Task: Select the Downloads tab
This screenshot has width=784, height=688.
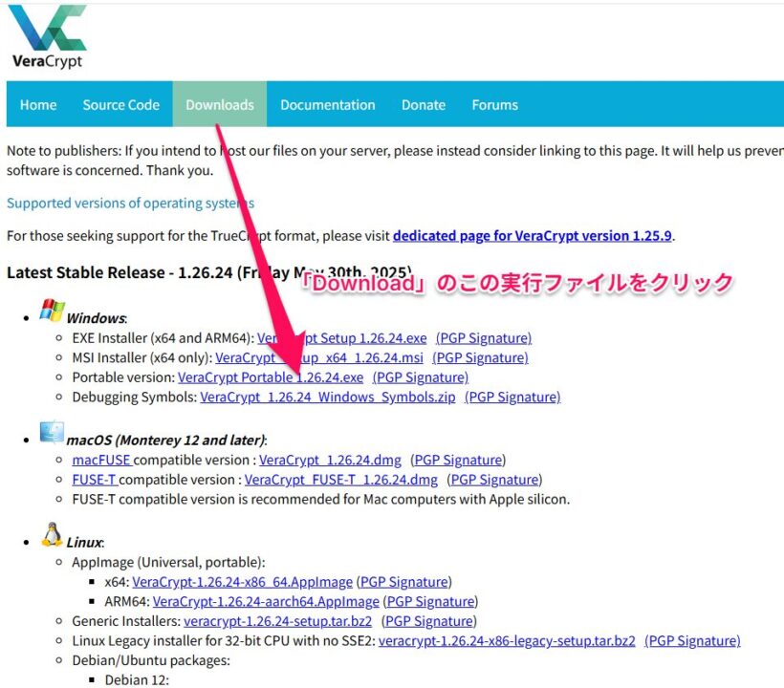Action: tap(220, 105)
